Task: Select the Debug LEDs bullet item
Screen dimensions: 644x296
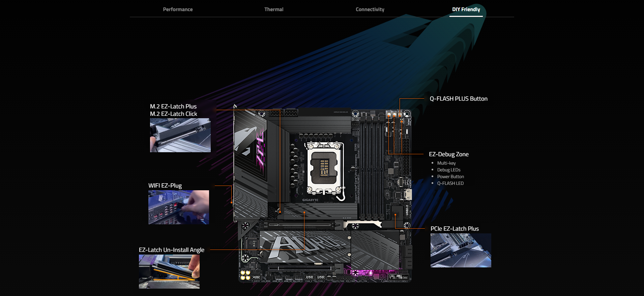Action: click(449, 170)
